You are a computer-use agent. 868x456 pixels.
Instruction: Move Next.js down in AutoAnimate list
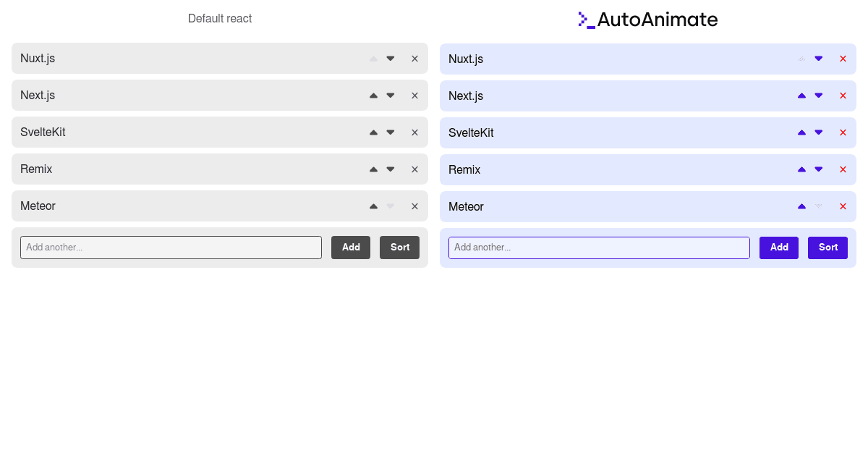pos(819,96)
